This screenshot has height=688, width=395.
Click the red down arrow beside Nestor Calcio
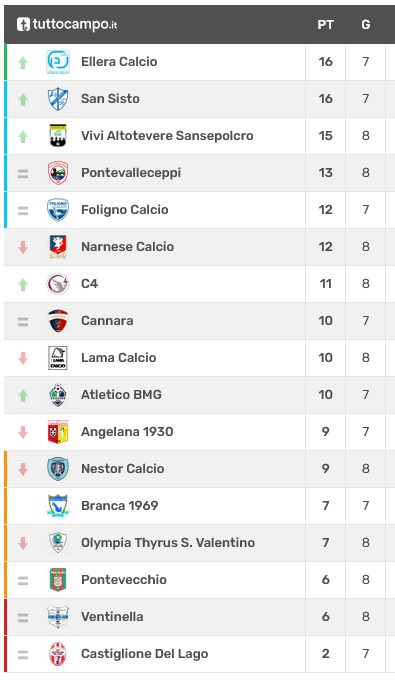tap(23, 469)
